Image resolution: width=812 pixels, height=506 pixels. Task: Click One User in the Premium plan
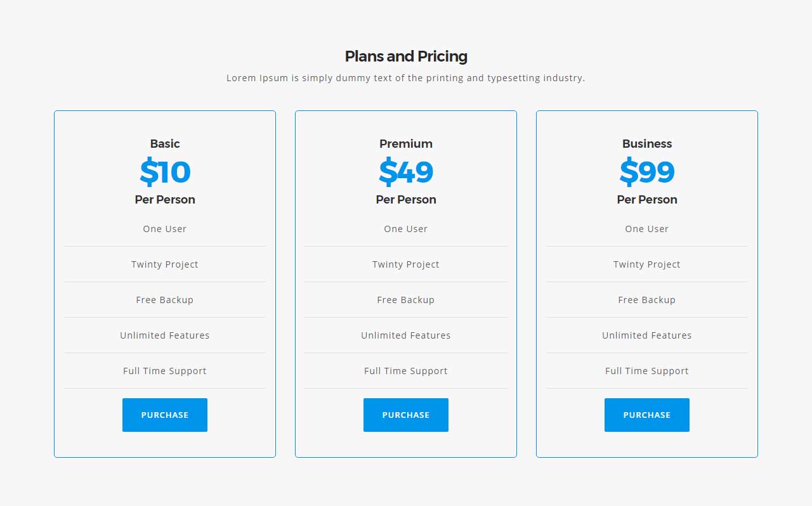pos(406,229)
